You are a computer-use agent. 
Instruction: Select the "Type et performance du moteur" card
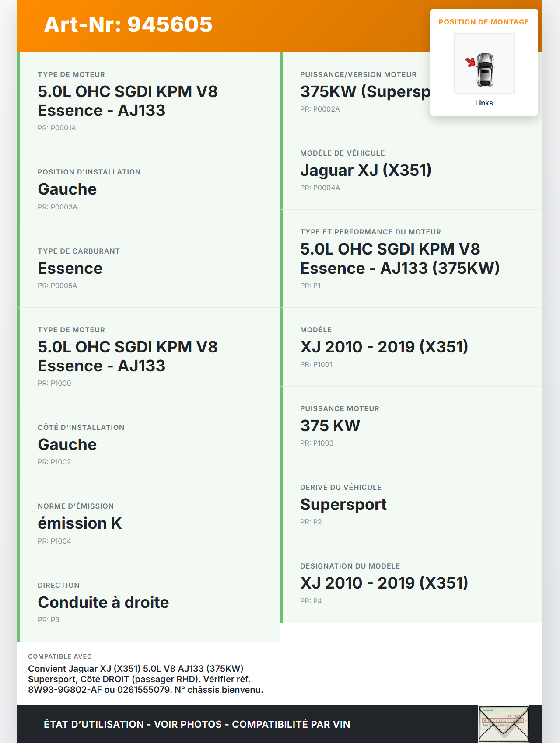(411, 258)
